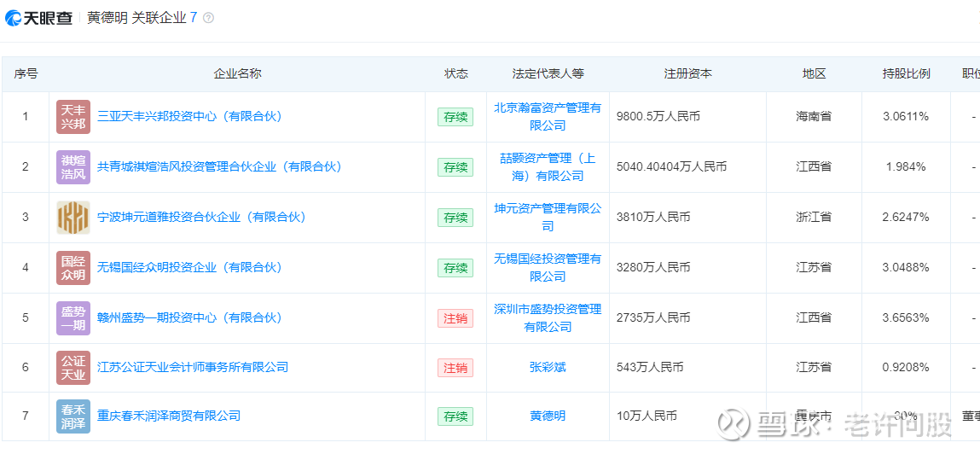The width and height of the screenshot is (980, 454).
Task: Click the 国经众明 company logo
Action: pos(73,268)
